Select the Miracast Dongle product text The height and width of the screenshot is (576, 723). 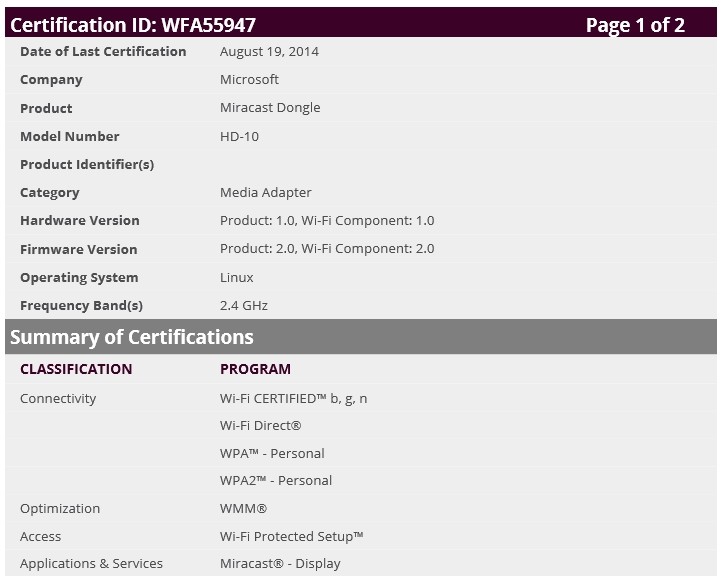(x=270, y=108)
